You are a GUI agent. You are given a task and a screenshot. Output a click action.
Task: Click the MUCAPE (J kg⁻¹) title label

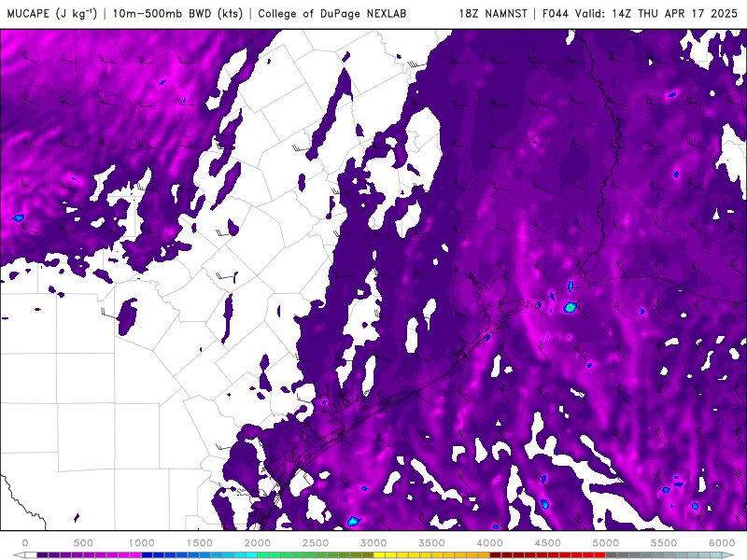click(52, 13)
